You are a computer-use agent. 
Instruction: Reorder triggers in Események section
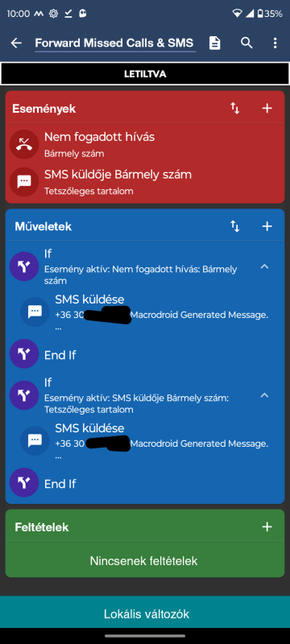235,109
